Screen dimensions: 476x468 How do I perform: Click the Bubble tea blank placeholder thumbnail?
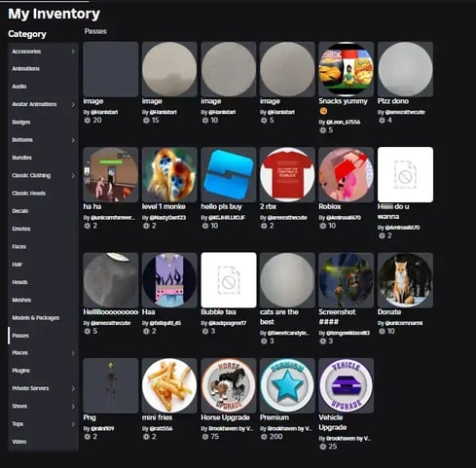coord(229,280)
